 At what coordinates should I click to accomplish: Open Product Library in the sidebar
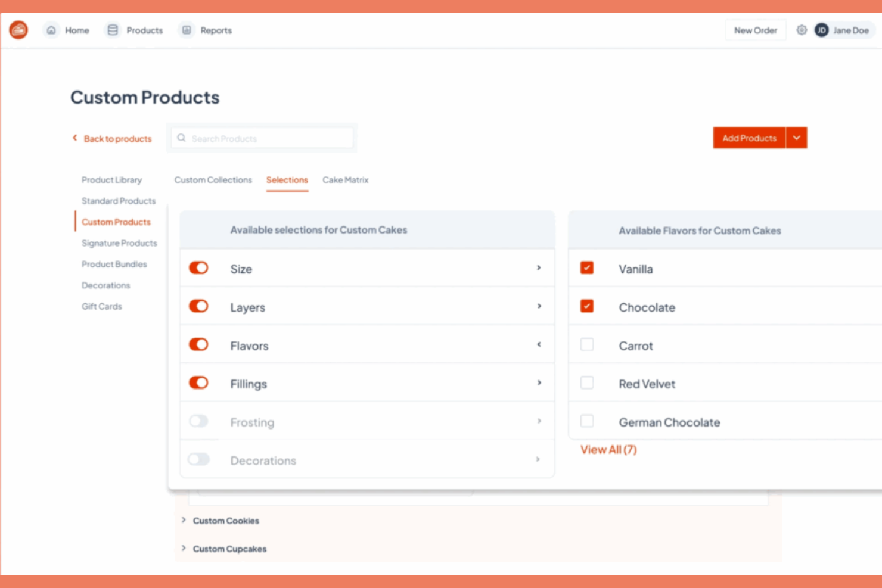pos(111,180)
